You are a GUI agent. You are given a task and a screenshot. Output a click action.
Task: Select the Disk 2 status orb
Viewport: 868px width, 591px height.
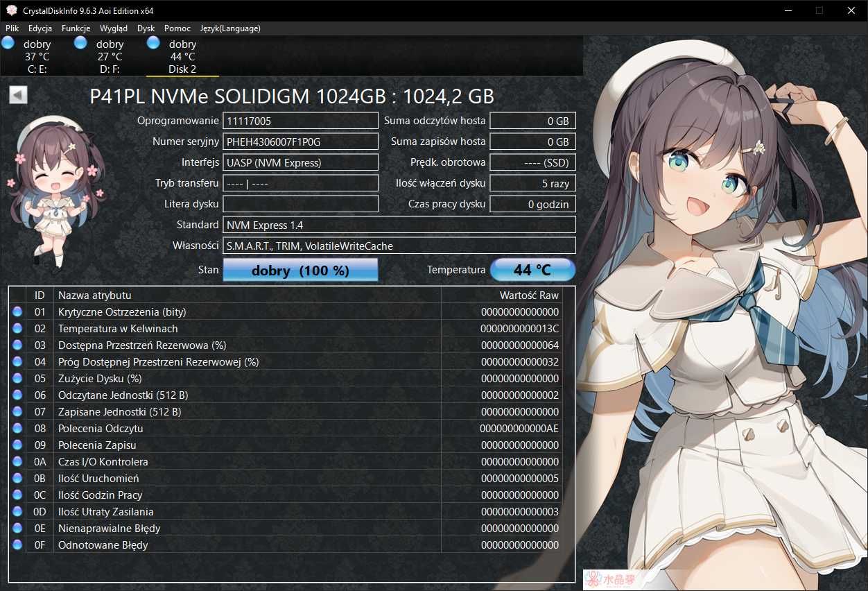point(153,43)
